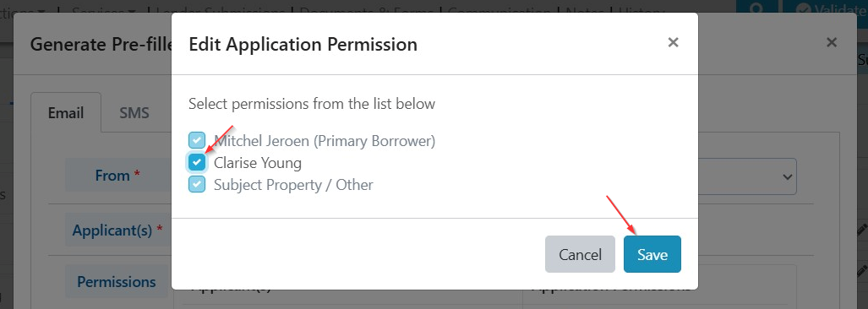Switch to the SMS tab
The width and height of the screenshot is (868, 309).
tap(134, 113)
